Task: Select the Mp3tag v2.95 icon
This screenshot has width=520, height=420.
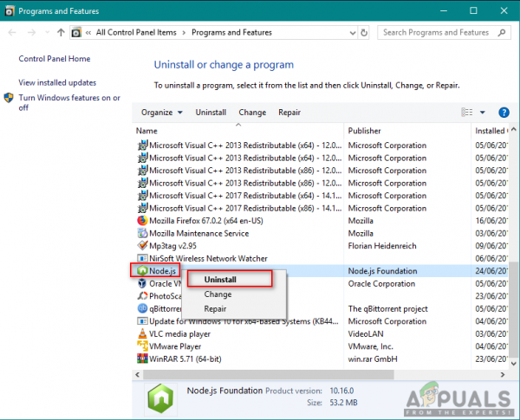Action: (x=142, y=246)
